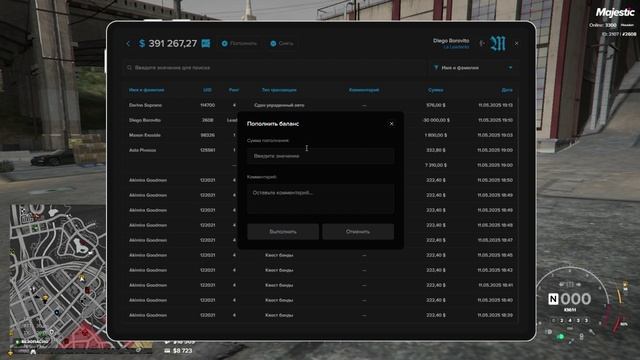The image size is (640, 360).
Task: Focus the Комментарий comment text area
Action: click(x=320, y=199)
